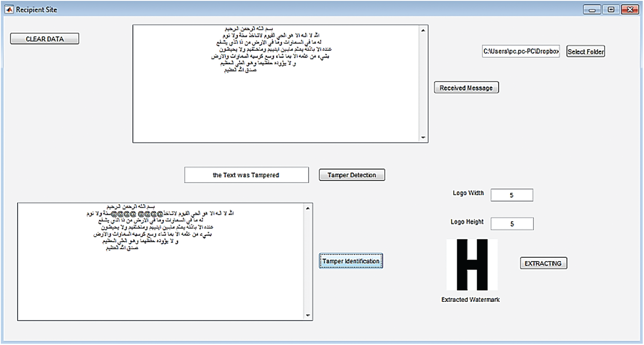Run Tamper Detection
644x345 pixels.
[x=352, y=175]
